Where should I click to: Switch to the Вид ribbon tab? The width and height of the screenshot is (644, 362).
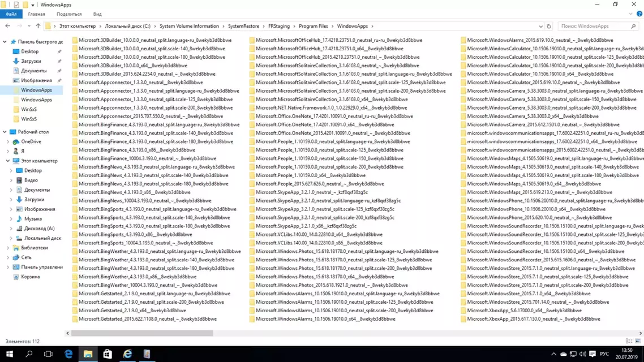point(97,14)
